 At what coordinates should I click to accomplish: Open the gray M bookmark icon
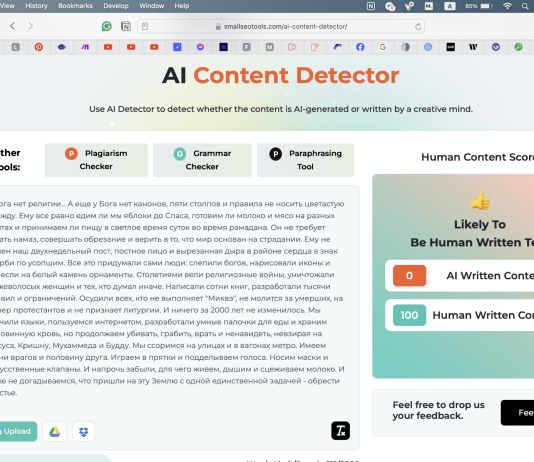(x=269, y=47)
